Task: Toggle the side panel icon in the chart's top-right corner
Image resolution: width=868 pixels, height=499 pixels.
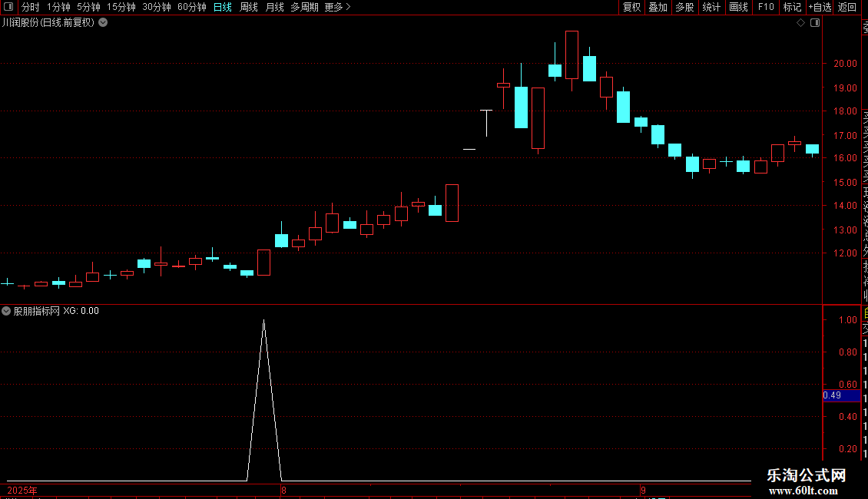Action: [x=815, y=23]
